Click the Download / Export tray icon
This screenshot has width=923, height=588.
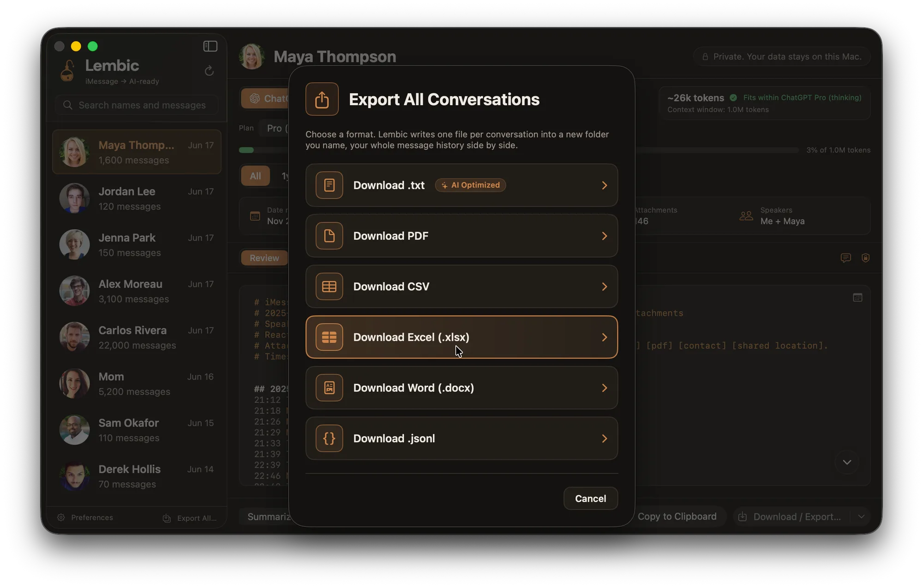[x=743, y=517]
